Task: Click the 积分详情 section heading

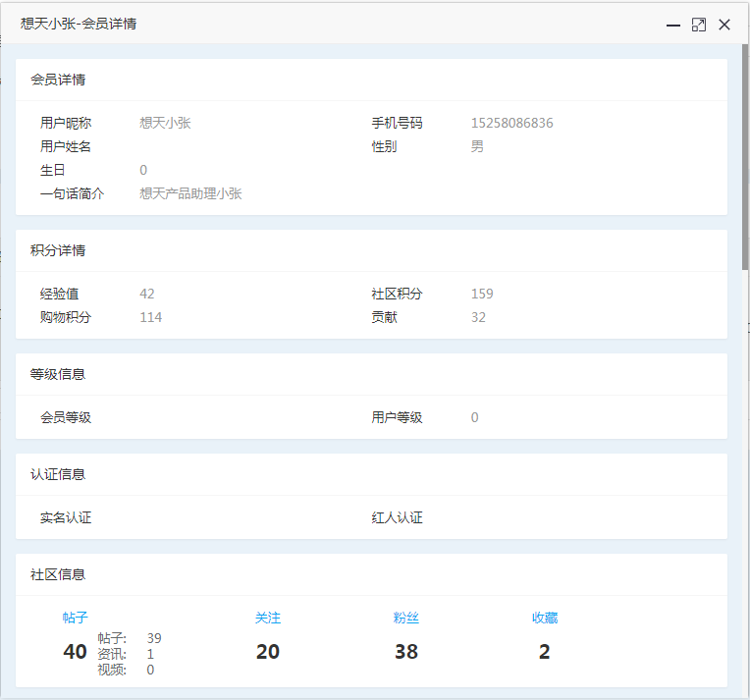Action: (x=58, y=250)
